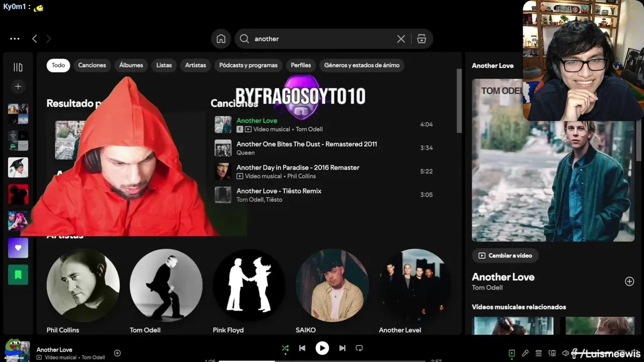Open SAIKO artist photo

(332, 285)
